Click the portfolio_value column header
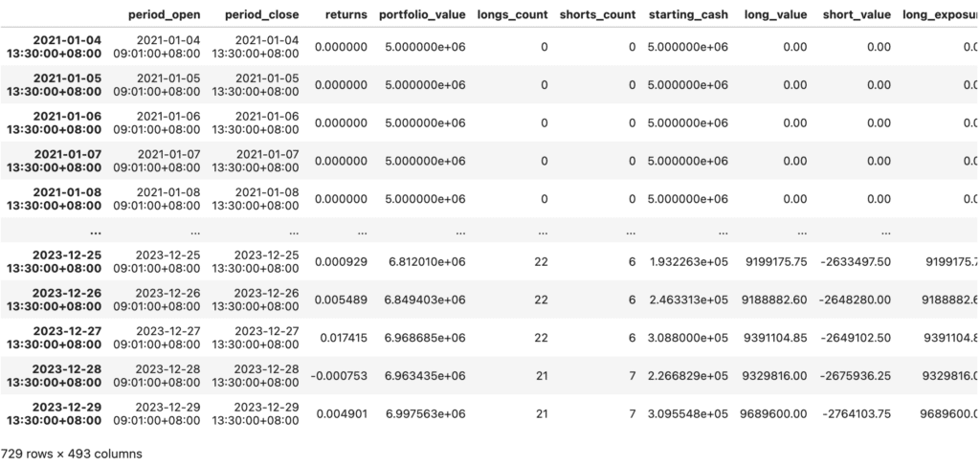980x466 pixels. coord(422,15)
